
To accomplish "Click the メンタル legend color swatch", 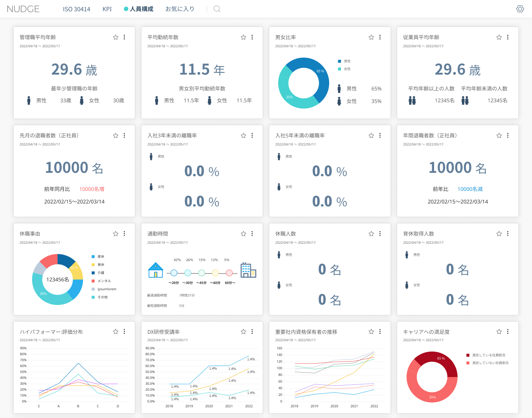I will (93, 281).
